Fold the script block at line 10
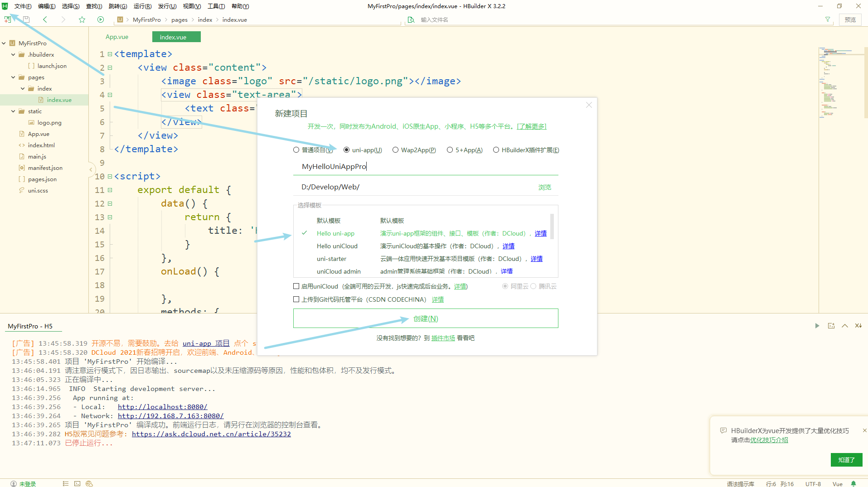This screenshot has height=487, width=868. pos(110,177)
